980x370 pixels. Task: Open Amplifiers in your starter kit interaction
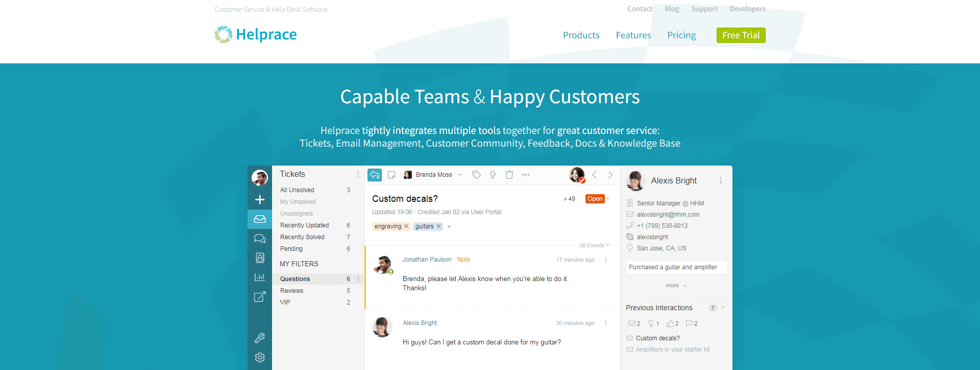[673, 350]
